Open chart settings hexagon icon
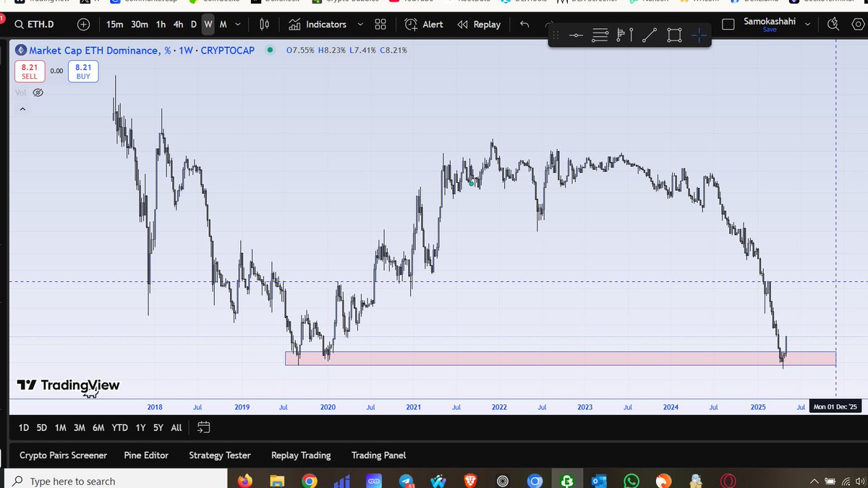Viewport: 868px width, 488px height. pos(857,24)
